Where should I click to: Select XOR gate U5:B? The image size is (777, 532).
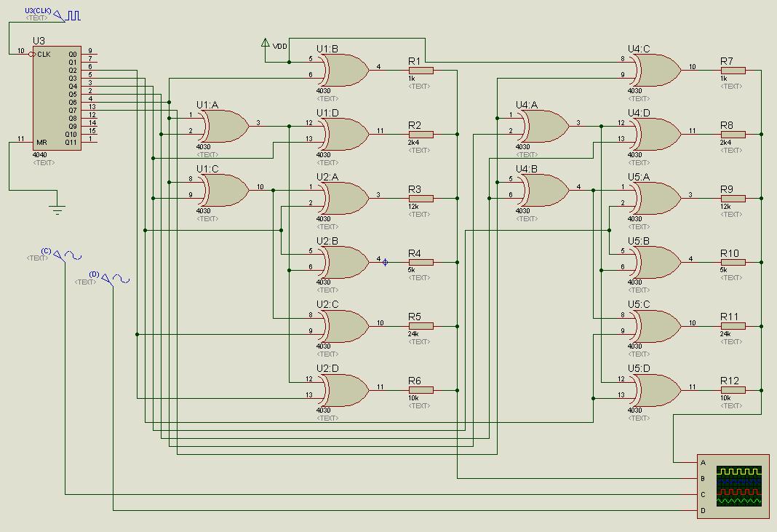(656, 262)
